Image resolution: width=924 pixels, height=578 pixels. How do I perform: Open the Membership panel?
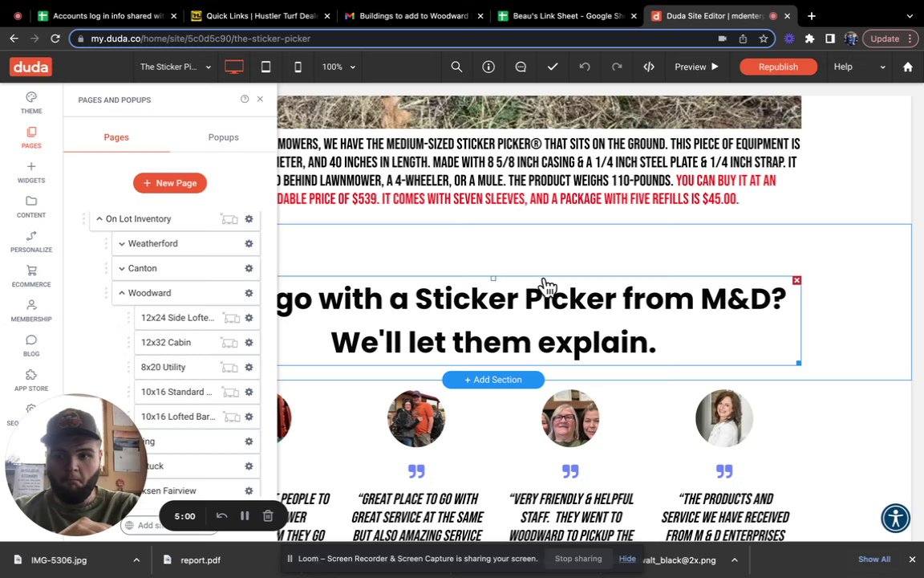31,311
